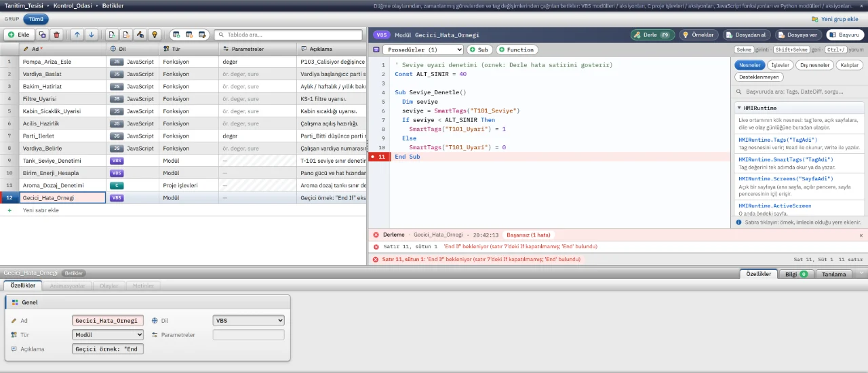Focus the Başvuruda ara search box
The image size is (868, 373).
(x=800, y=91)
